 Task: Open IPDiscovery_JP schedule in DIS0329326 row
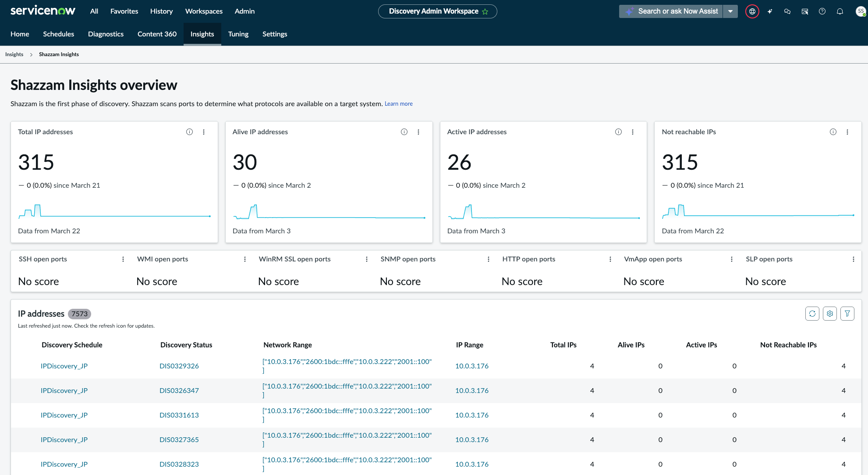coord(64,366)
